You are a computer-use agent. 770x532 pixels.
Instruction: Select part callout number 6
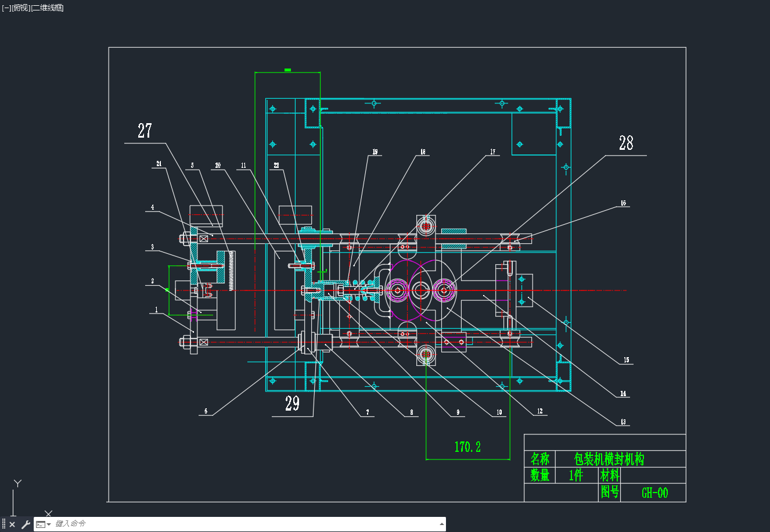point(206,411)
